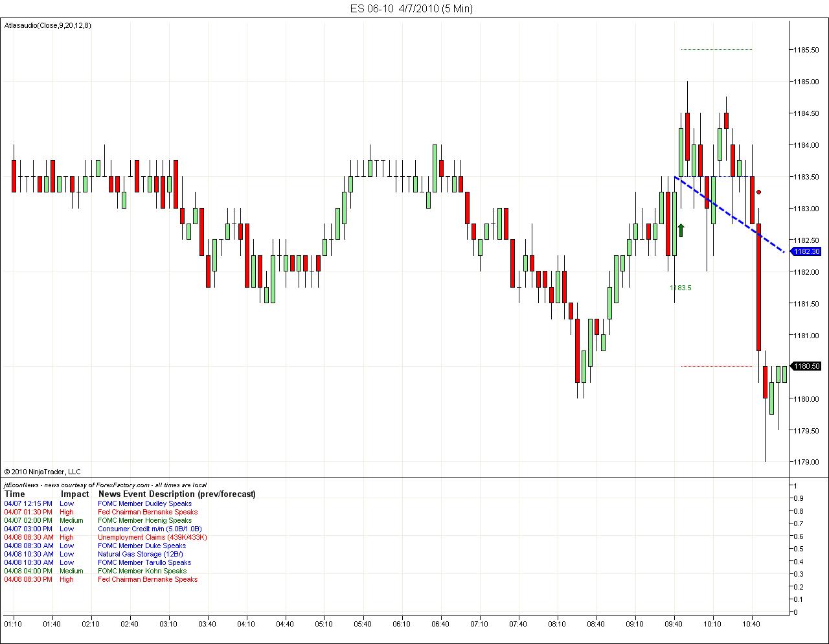The height and width of the screenshot is (644, 829).
Task: Select FOMC Member Hoenig Speaks news row
Action: click(98, 520)
